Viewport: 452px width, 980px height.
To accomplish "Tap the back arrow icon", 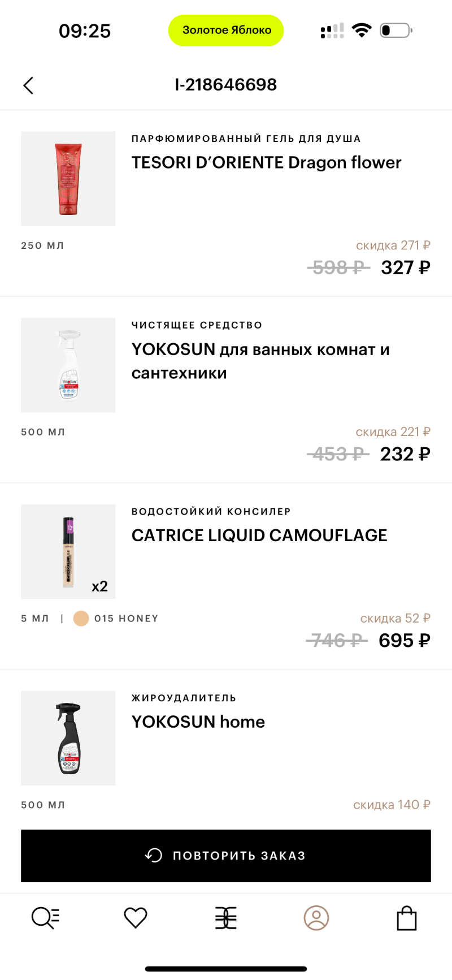I will coord(28,85).
